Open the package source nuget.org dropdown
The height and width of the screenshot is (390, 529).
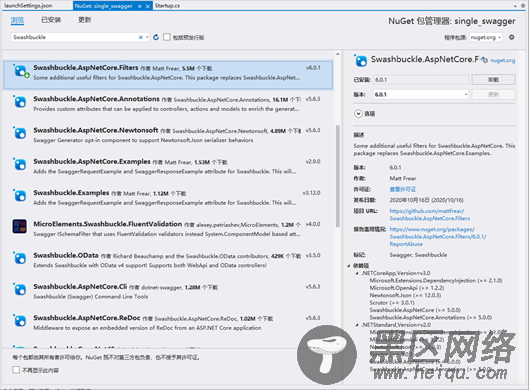pyautogui.click(x=499, y=37)
